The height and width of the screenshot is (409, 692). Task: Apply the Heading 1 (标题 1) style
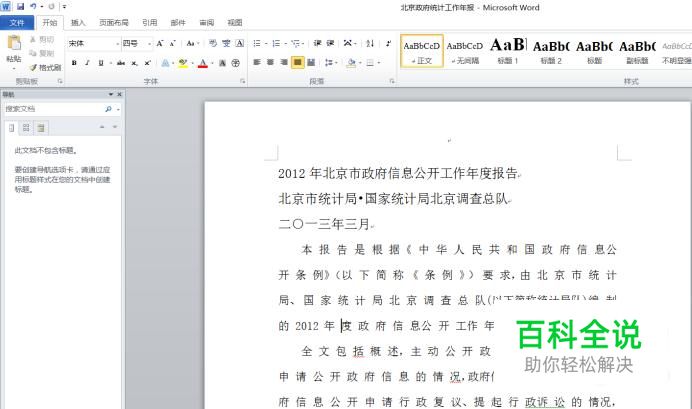click(x=508, y=51)
